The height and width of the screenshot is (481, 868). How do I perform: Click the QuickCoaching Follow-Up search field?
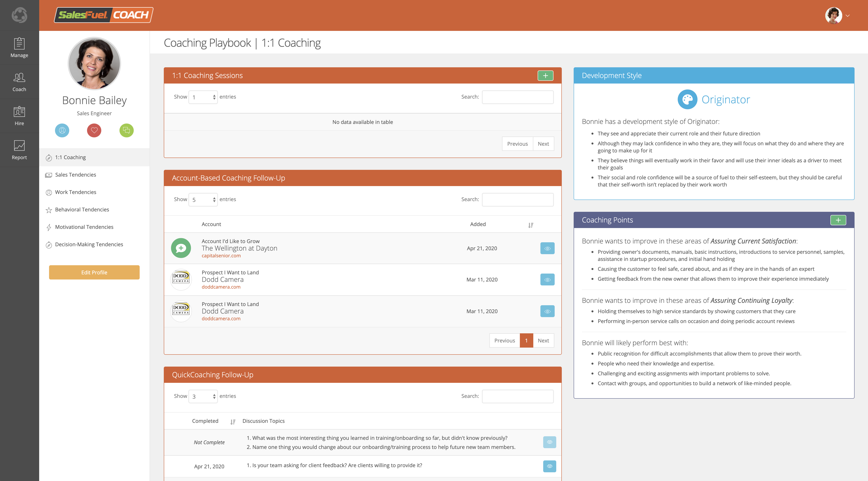[517, 396]
